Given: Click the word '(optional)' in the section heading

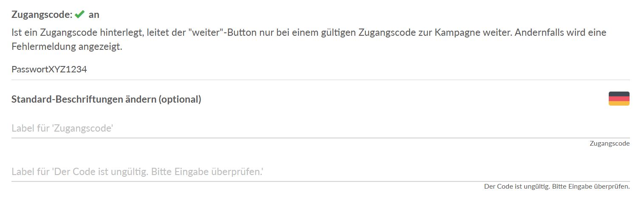Looking at the screenshot, I should coord(180,99).
